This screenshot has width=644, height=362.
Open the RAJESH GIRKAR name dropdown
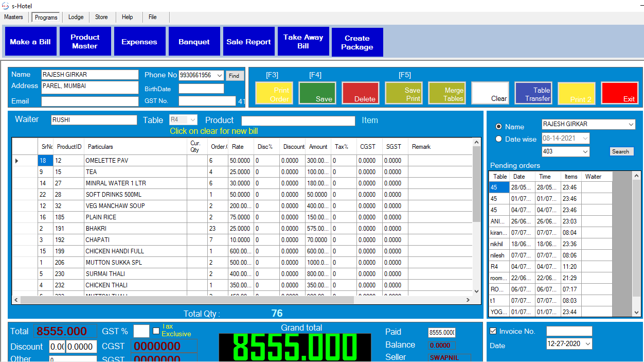coord(631,125)
